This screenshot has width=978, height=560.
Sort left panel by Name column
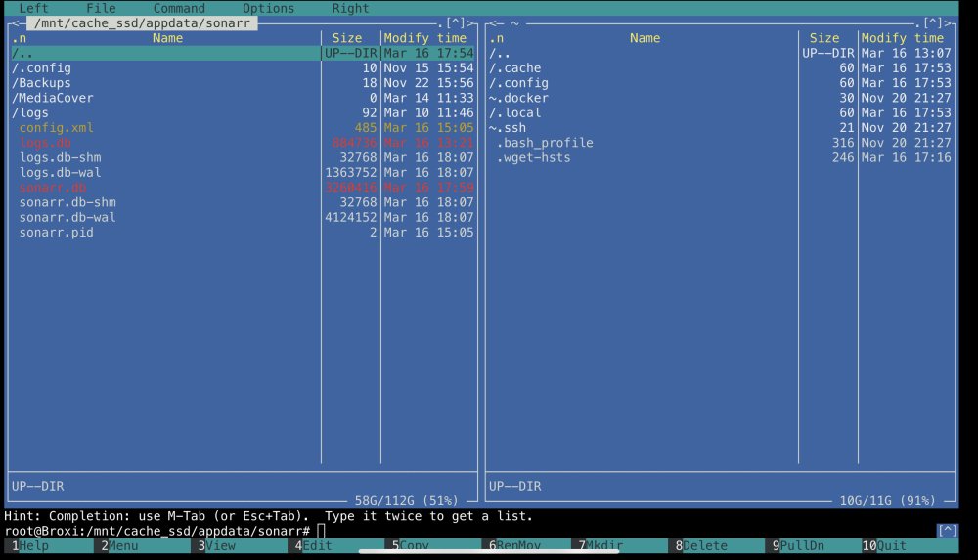point(168,38)
